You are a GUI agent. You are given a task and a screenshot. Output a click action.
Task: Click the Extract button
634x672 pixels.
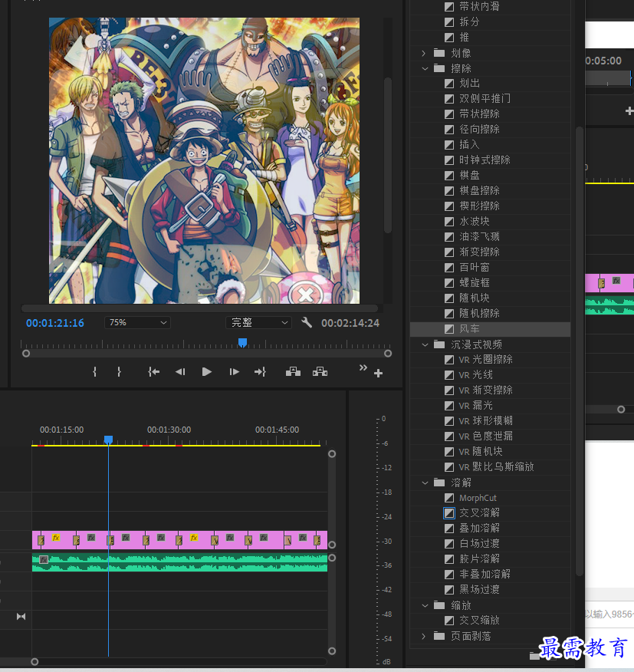(320, 371)
